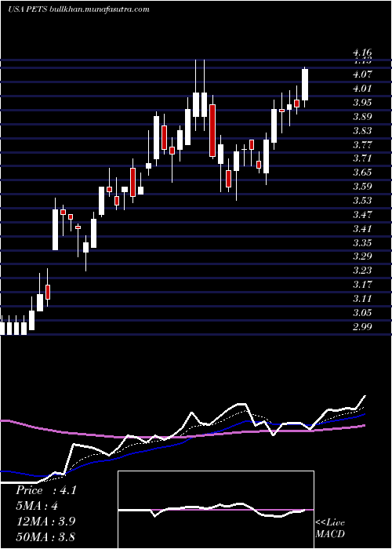392x549 pixels.
Task: Click the '50MA : 3.8' readout
Action: pos(45,536)
